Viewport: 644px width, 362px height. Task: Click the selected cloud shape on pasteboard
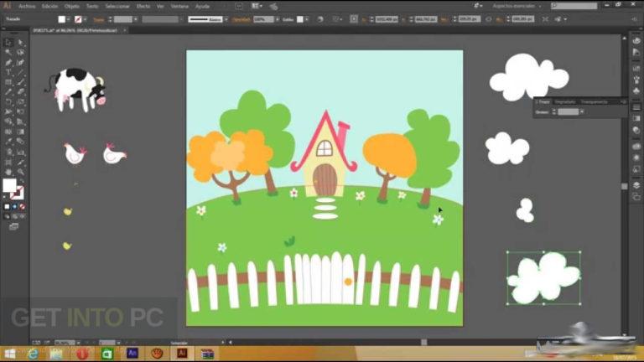[x=543, y=278]
